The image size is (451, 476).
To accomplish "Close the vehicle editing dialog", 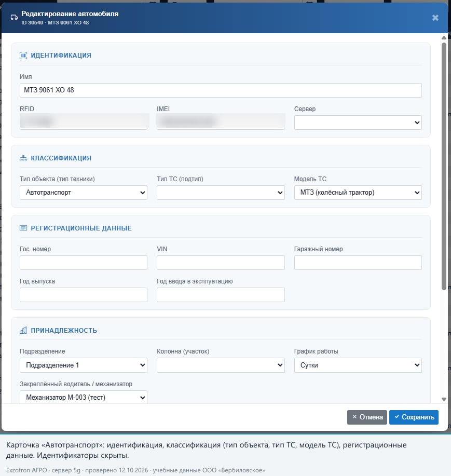I will [435, 18].
